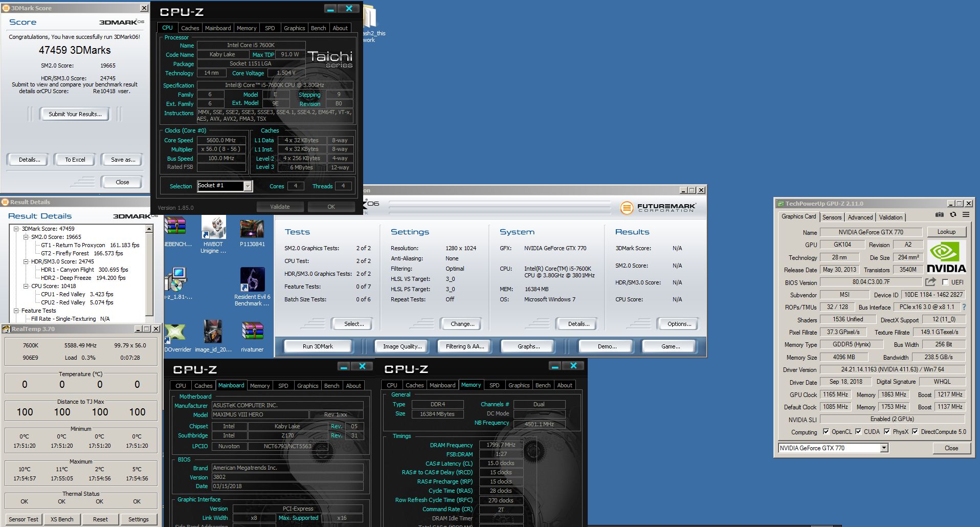Select the Resident Evil 6 Benchmark shortcut

252,279
